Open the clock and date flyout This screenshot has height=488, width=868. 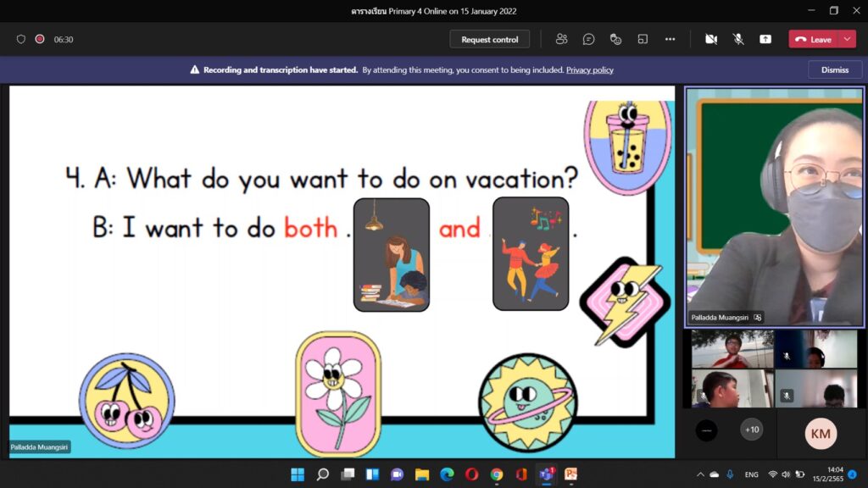828,474
